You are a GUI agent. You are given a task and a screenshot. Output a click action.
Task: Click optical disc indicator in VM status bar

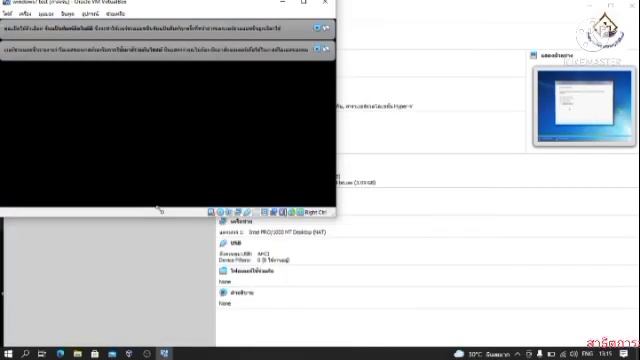[220, 212]
